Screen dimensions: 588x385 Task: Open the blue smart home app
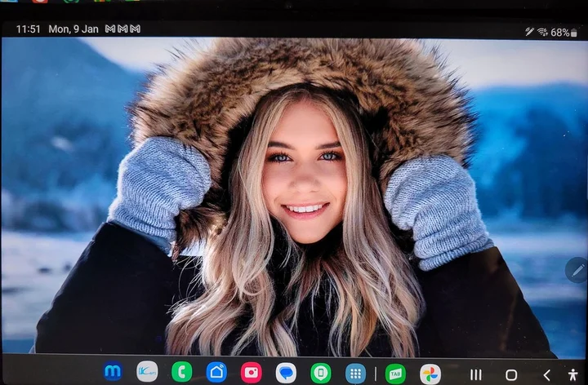[216, 372]
